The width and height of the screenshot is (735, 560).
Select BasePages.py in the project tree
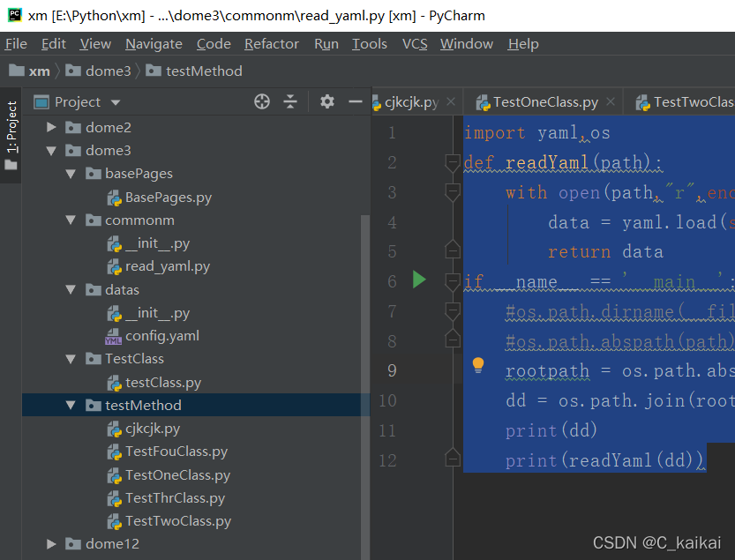(160, 198)
